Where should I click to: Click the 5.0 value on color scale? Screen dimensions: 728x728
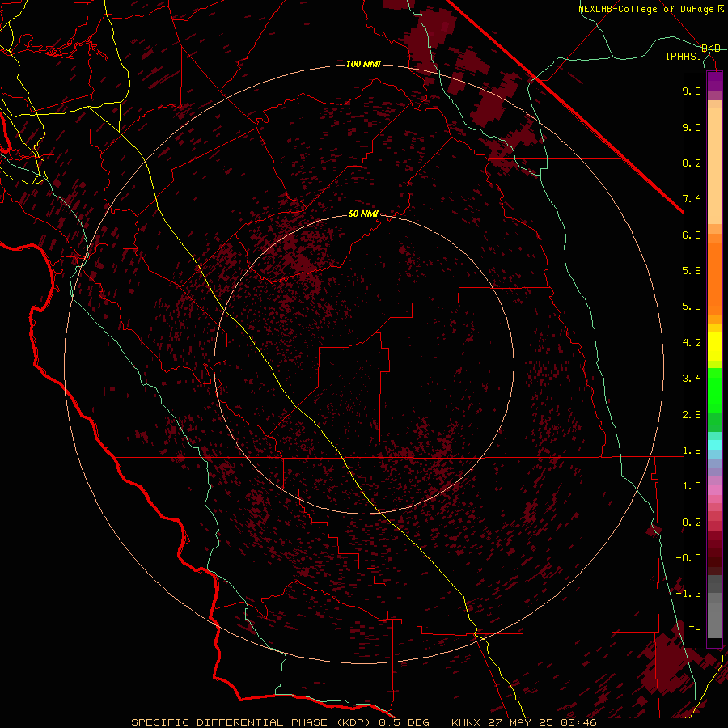(692, 307)
